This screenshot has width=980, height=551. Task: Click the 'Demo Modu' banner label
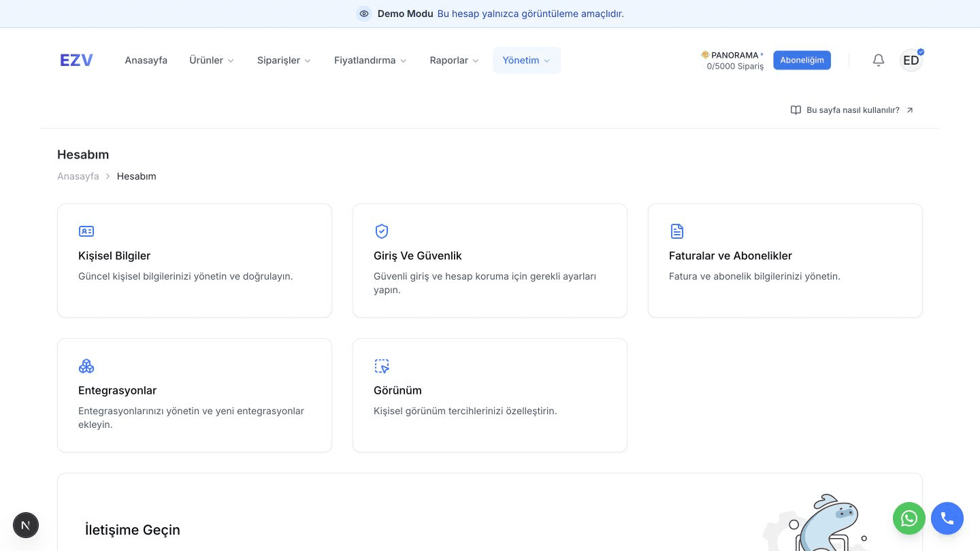(x=405, y=14)
